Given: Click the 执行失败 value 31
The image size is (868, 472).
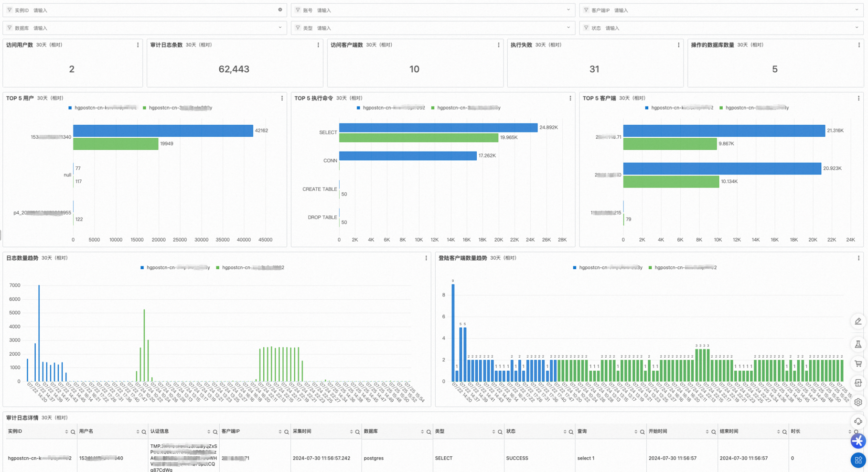Looking at the screenshot, I should [594, 69].
